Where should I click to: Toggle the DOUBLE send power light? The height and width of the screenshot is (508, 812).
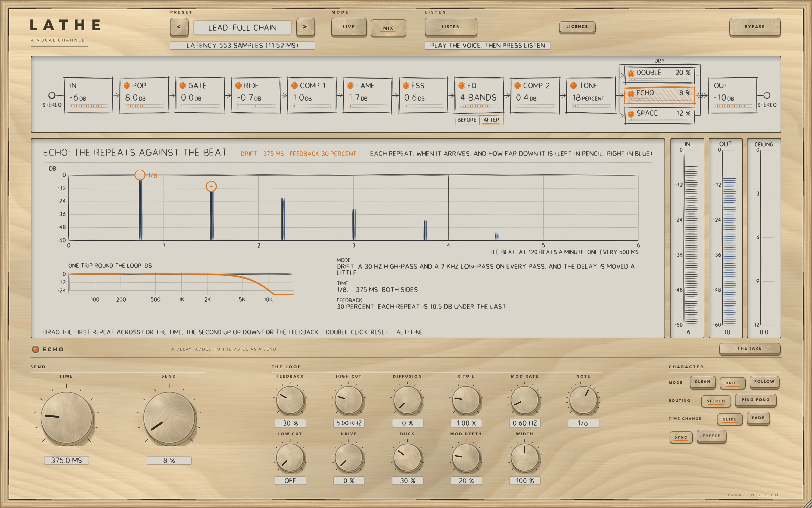[631, 73]
